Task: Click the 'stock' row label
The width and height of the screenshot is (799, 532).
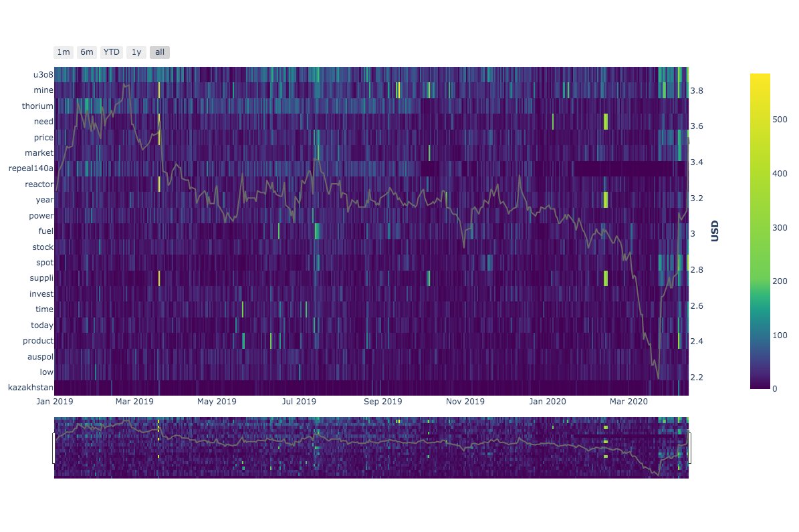Action: click(x=43, y=247)
